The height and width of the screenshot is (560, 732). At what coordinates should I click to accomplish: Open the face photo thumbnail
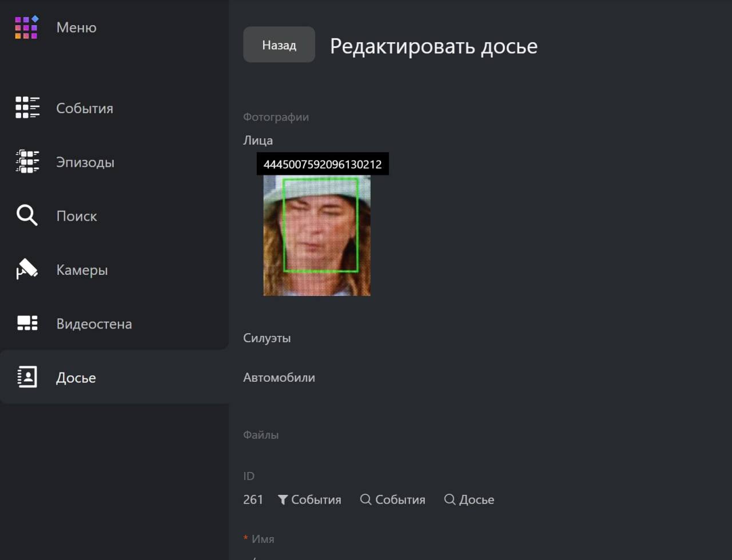click(317, 235)
